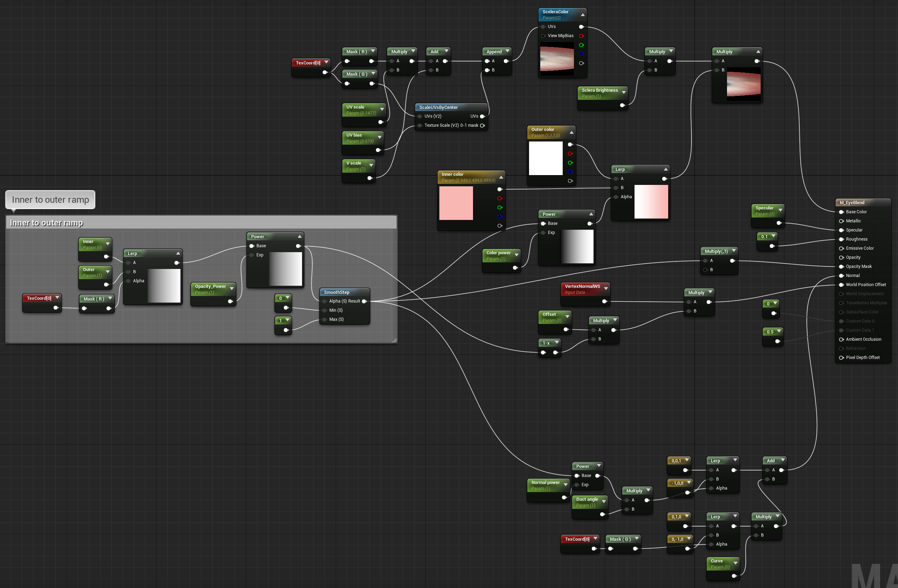Expand the Opacity_Power node arrow
898x588 pixels.
point(232,289)
